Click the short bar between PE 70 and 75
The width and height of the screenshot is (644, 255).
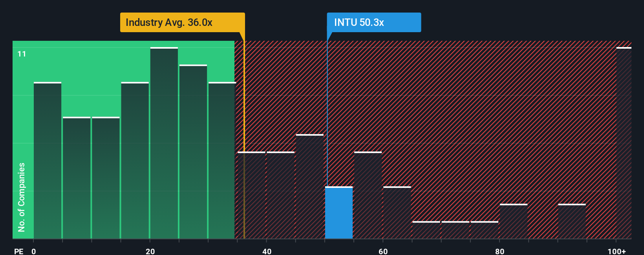(455, 230)
